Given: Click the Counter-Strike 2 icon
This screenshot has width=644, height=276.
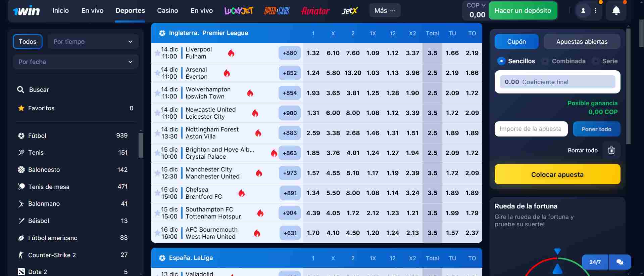Looking at the screenshot, I should [x=21, y=255].
